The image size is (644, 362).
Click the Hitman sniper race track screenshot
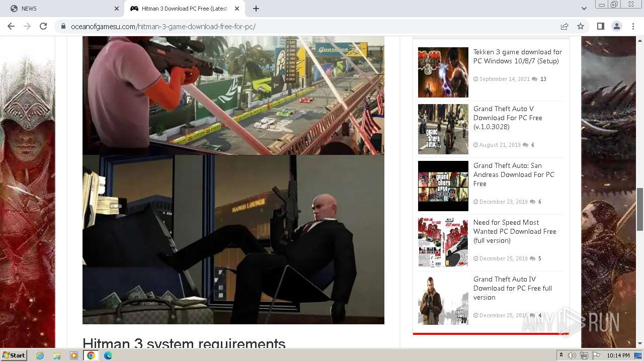tap(233, 95)
